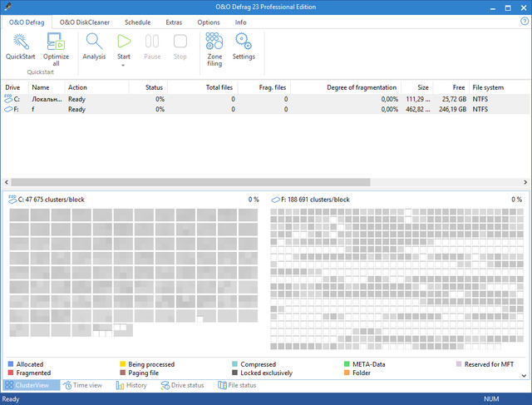Click the orange Folder legend swatch
This screenshot has width=532, height=405.
347,373
